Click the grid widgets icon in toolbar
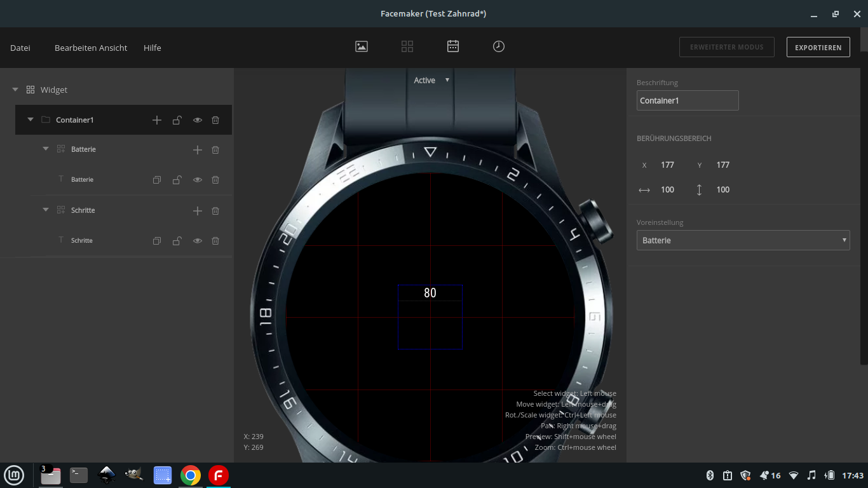Viewport: 868px width, 488px height. tap(407, 46)
